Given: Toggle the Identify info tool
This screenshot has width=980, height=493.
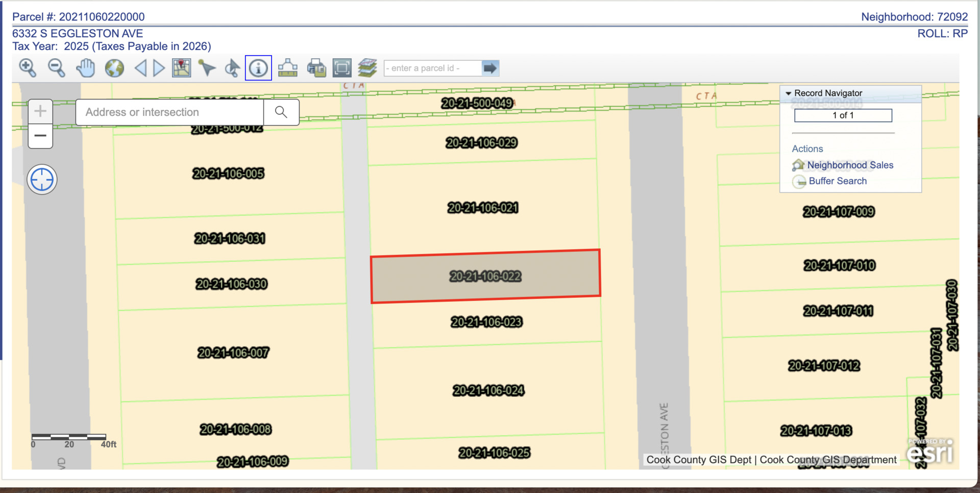Looking at the screenshot, I should pyautogui.click(x=258, y=68).
